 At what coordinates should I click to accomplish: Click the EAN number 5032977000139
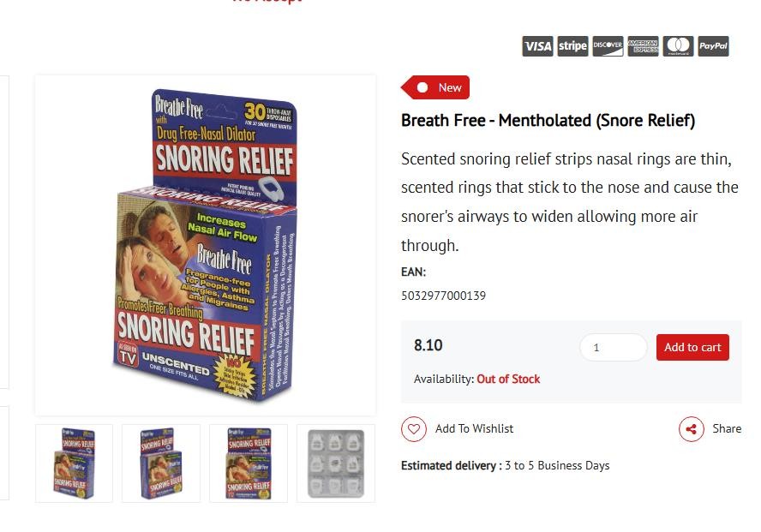pyautogui.click(x=443, y=296)
